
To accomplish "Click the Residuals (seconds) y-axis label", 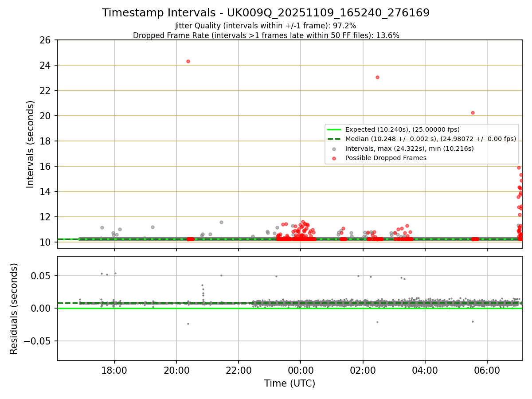I will (14, 309).
